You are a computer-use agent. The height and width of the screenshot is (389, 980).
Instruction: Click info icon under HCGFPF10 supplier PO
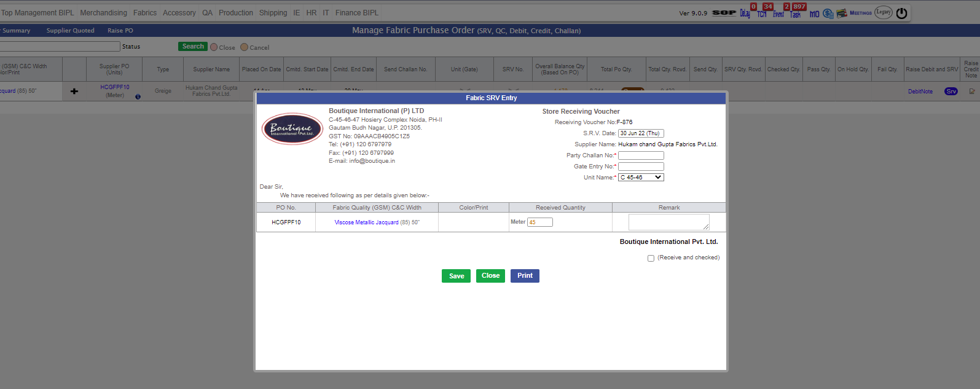tap(138, 96)
